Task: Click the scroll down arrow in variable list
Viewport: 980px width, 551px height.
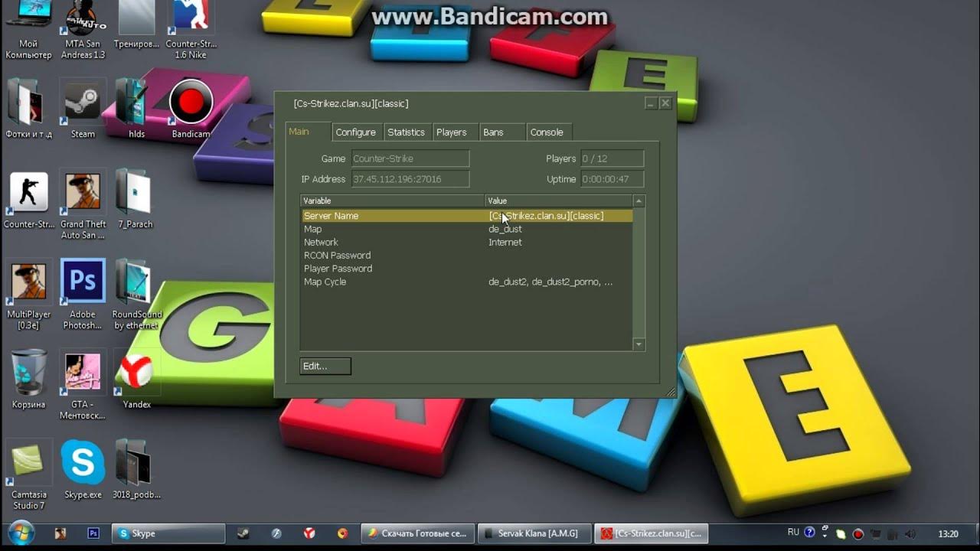Action: tap(639, 344)
